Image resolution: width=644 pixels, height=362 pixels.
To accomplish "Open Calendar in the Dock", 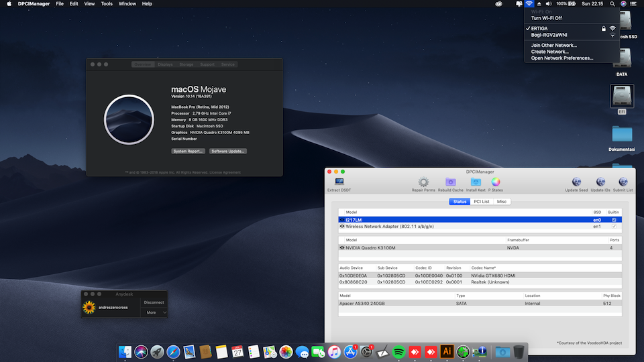I will click(x=237, y=352).
